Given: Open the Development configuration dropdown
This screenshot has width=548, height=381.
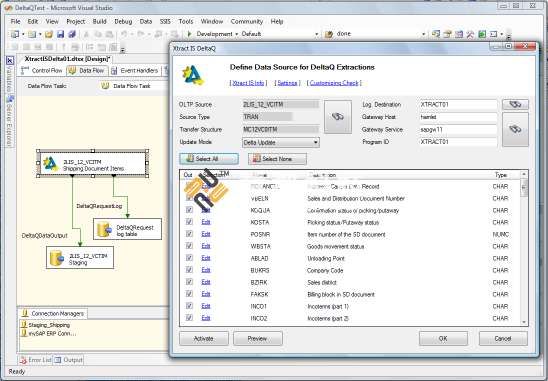Looking at the screenshot, I should click(x=236, y=34).
